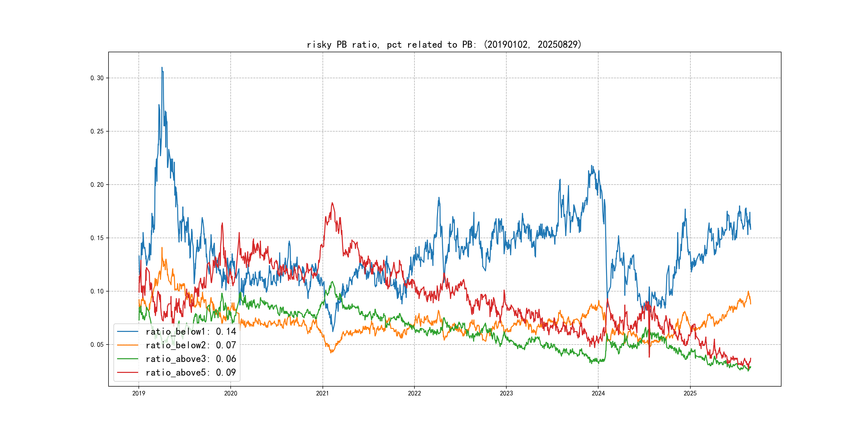Click the 2024 x-axis tick label
Image resolution: width=868 pixels, height=434 pixels.
coord(598,393)
